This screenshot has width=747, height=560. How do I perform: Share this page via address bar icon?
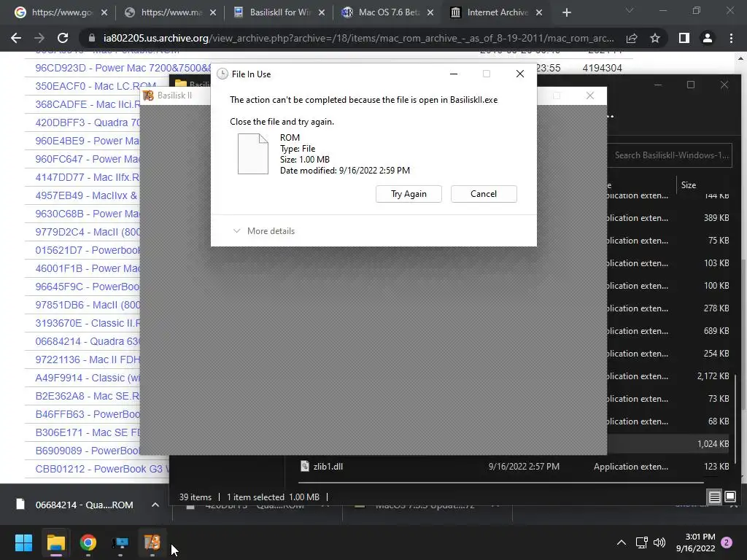click(x=632, y=38)
